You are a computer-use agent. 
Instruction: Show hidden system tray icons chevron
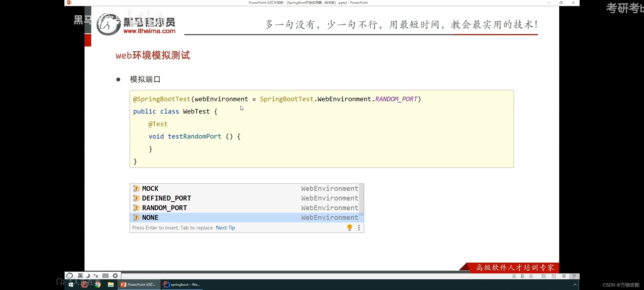[575, 285]
